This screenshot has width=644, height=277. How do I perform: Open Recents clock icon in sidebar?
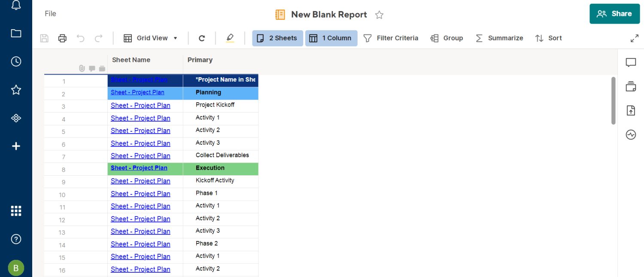pos(16,61)
